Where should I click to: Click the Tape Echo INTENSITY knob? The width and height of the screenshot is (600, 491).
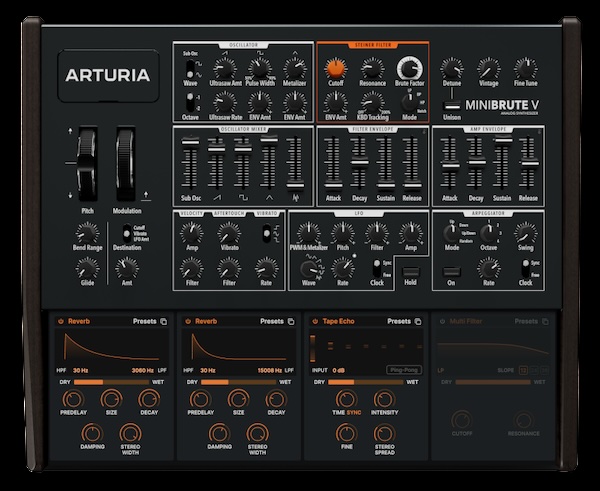384,399
